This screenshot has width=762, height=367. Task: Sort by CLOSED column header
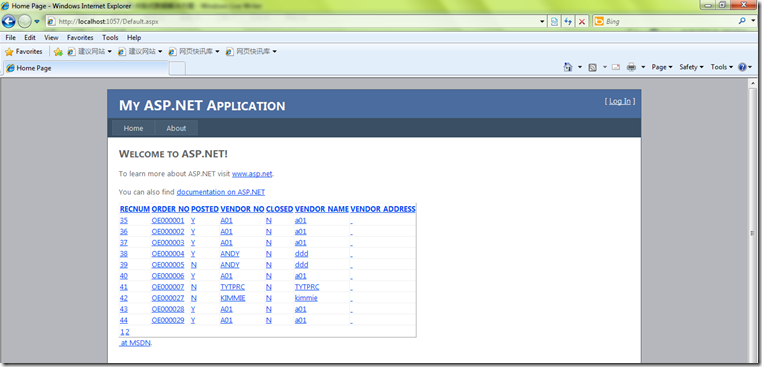point(279,209)
